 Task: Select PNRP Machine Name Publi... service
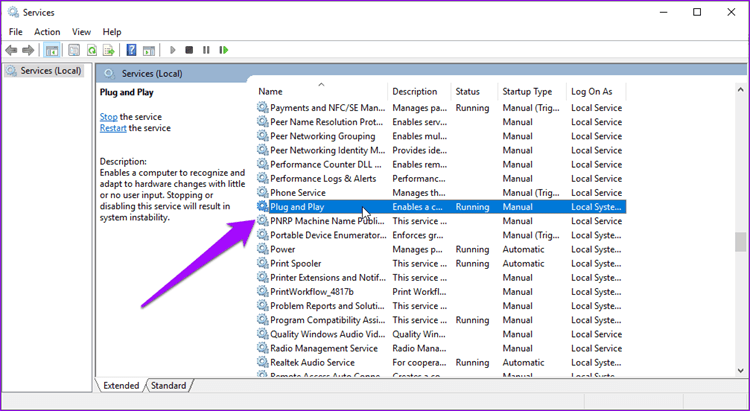441,221
